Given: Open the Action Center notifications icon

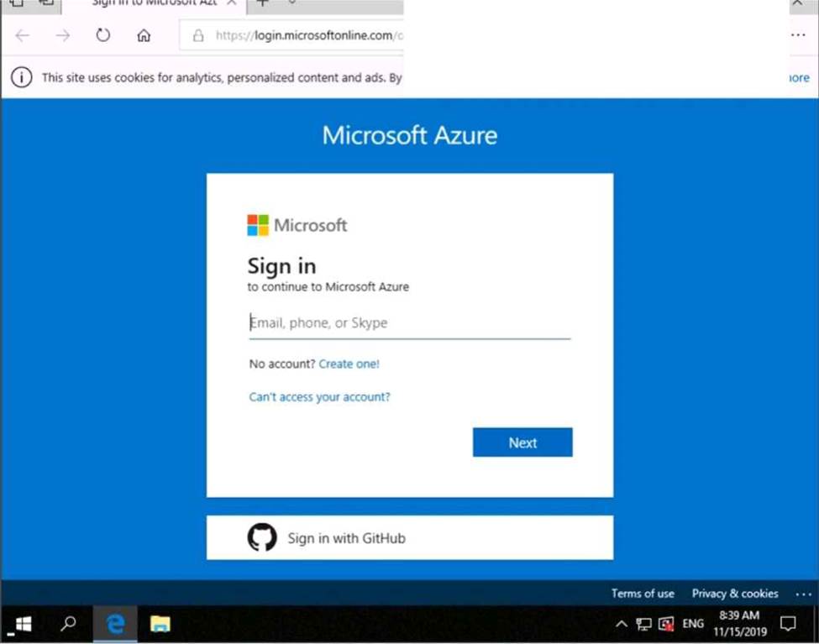Looking at the screenshot, I should point(788,624).
